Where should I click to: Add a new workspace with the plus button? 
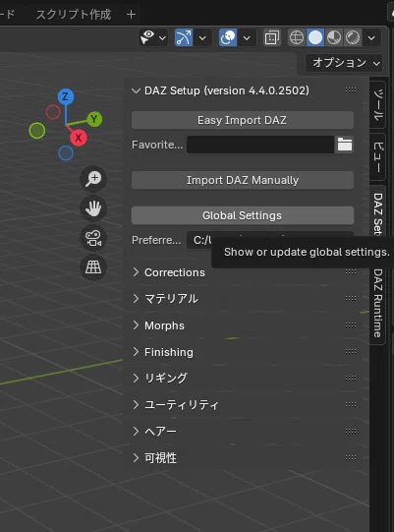pyautogui.click(x=131, y=15)
